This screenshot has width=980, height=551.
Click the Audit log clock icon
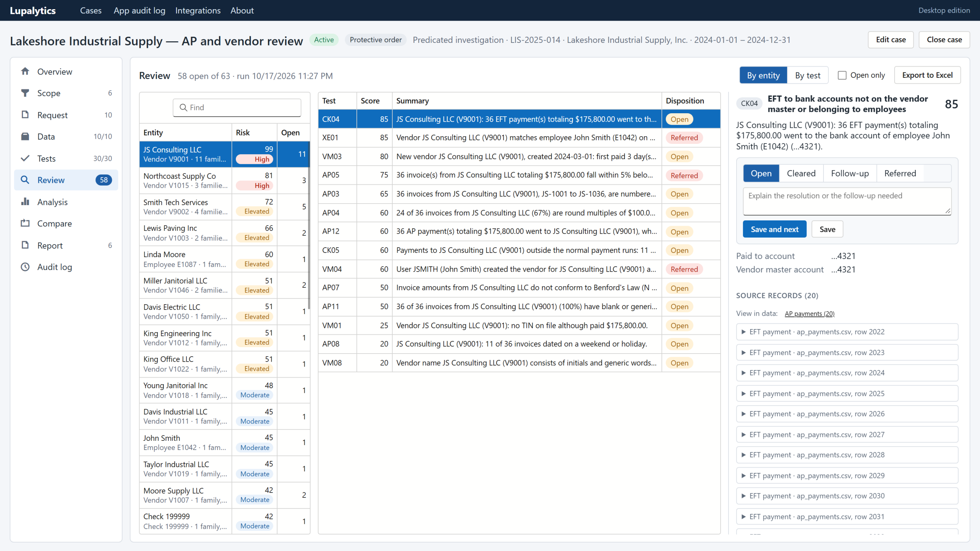point(25,267)
